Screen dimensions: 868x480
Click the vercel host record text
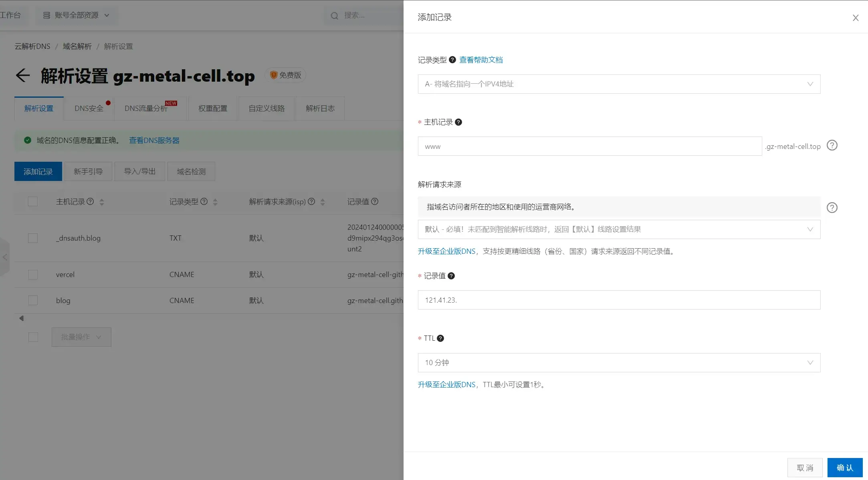click(65, 275)
